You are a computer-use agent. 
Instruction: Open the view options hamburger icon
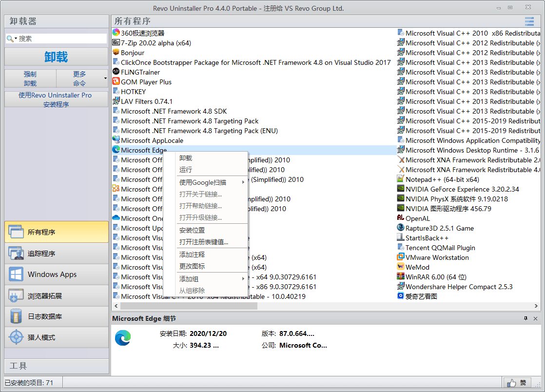pyautogui.click(x=529, y=21)
